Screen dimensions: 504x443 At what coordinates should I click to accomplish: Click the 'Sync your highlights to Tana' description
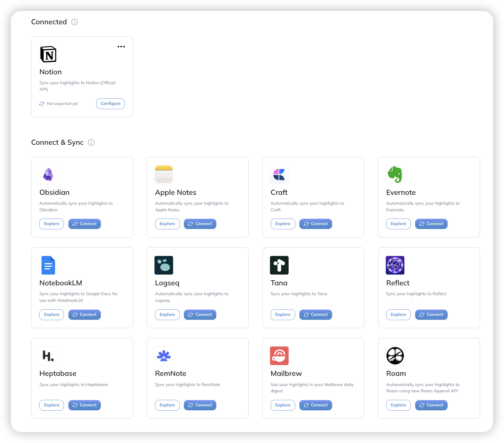299,294
